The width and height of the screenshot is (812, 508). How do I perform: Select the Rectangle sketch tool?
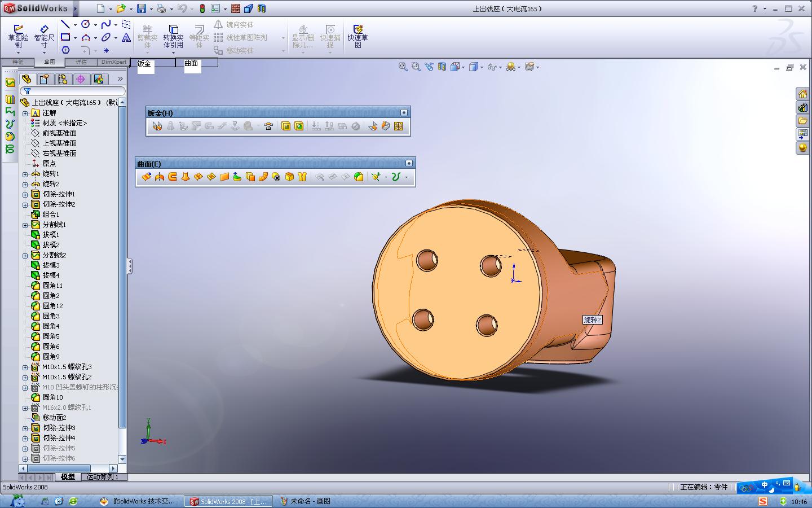(65, 37)
